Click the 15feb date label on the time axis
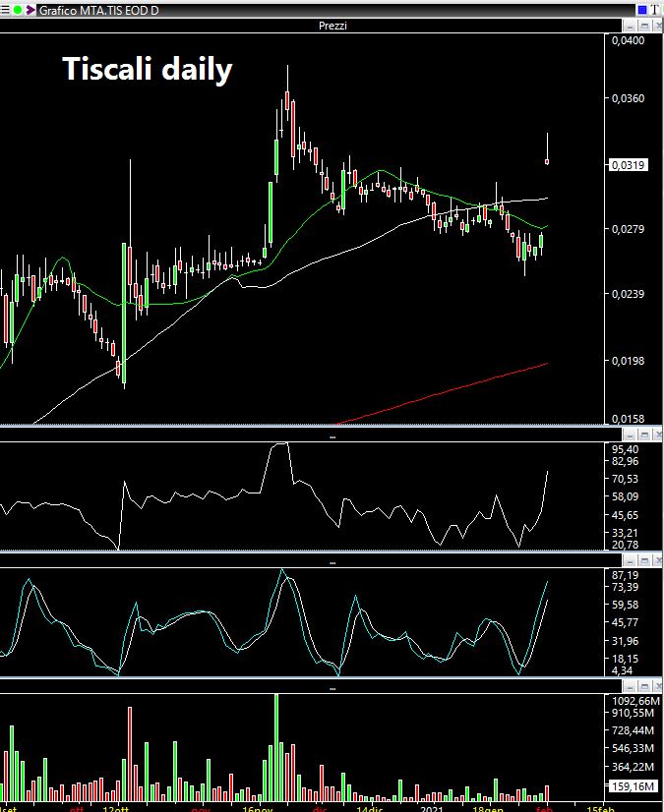This screenshot has height=812, width=664. click(600, 808)
